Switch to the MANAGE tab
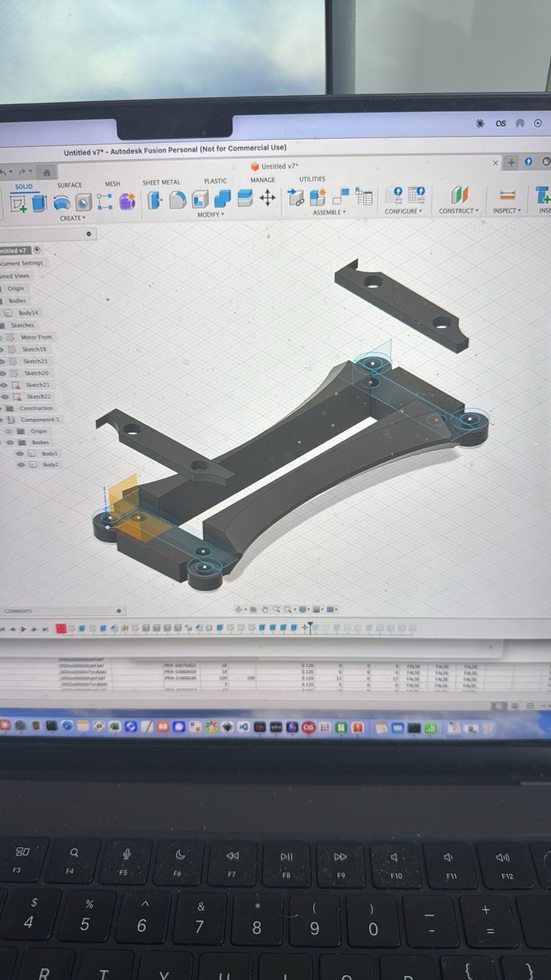Screen dimensions: 551x980 click(263, 180)
